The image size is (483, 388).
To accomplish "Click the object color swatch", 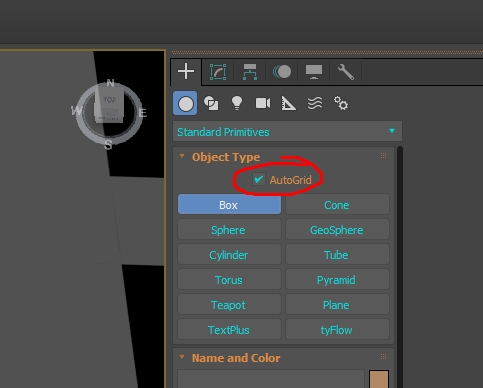I will (379, 379).
